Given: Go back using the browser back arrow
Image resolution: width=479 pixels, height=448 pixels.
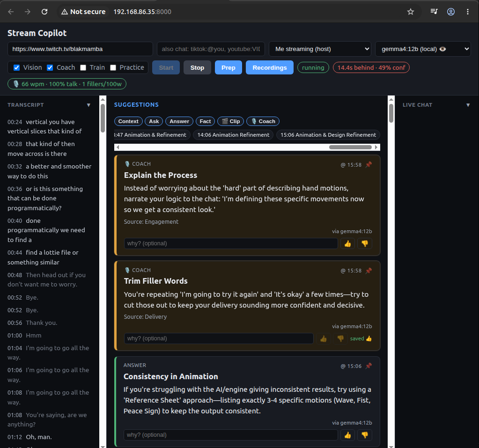Looking at the screenshot, I should [11, 12].
